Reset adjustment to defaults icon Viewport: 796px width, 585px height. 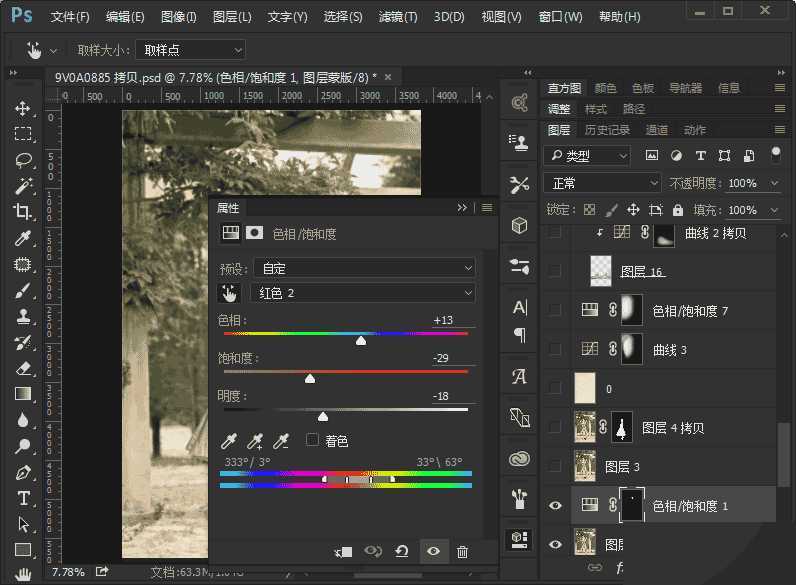(402, 551)
